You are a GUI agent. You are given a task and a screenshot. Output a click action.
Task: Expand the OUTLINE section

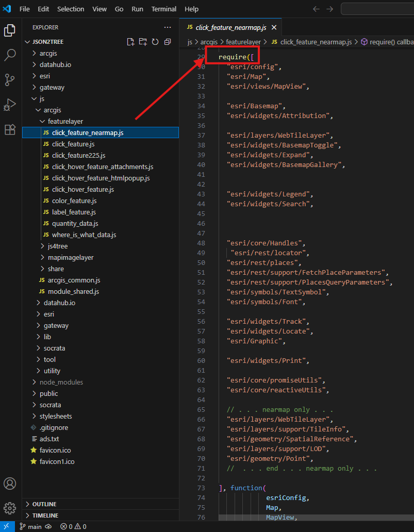pos(101,504)
